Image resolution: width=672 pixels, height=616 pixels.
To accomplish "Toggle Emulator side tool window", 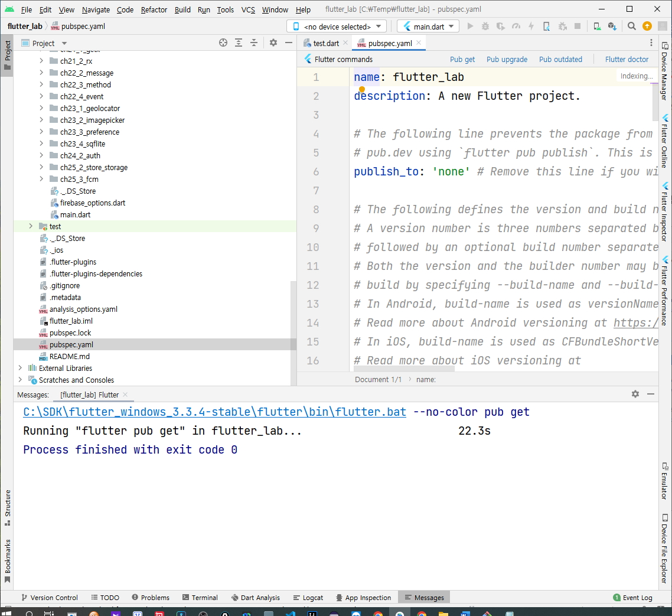I will tap(665, 481).
